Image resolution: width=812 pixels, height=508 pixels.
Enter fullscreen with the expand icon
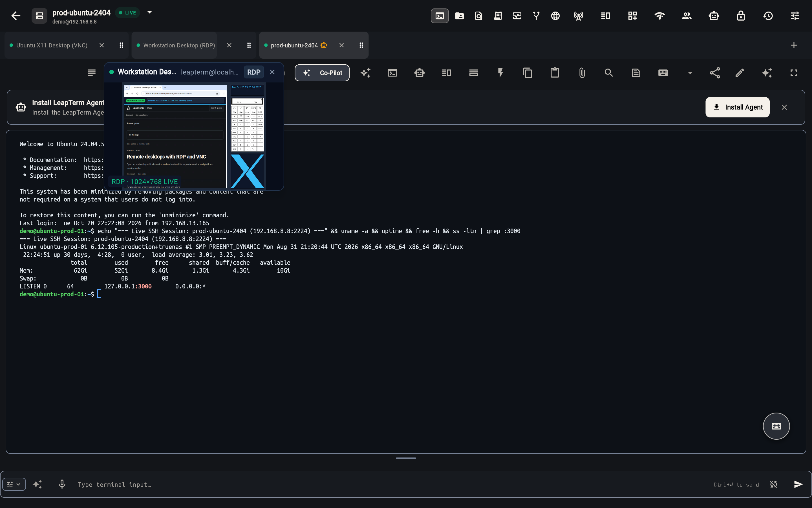tap(794, 73)
